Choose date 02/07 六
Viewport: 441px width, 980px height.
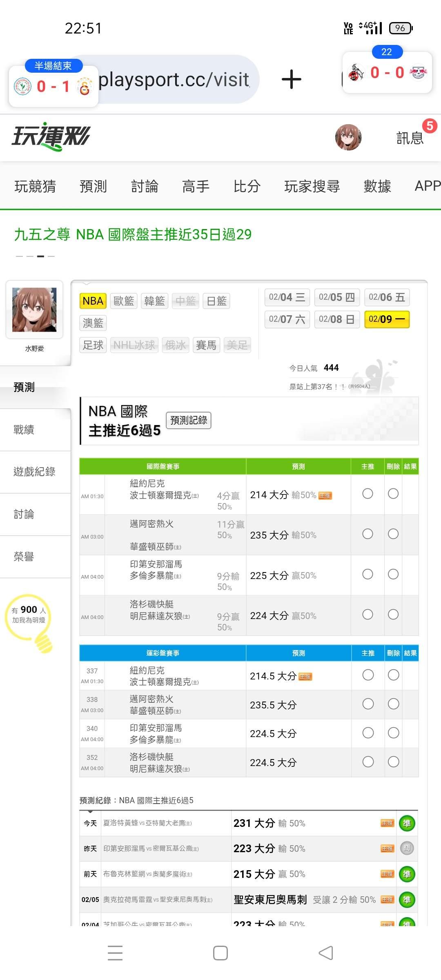[287, 319]
